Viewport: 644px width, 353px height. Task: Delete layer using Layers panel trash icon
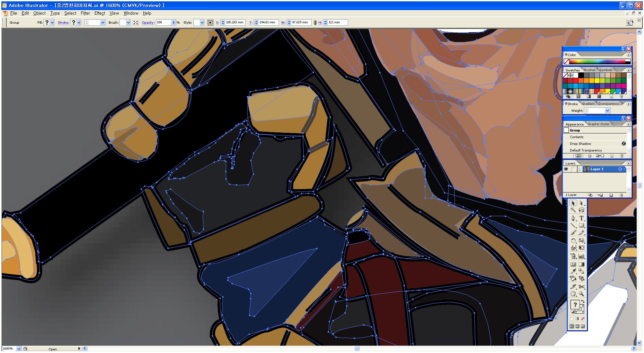pyautogui.click(x=621, y=195)
